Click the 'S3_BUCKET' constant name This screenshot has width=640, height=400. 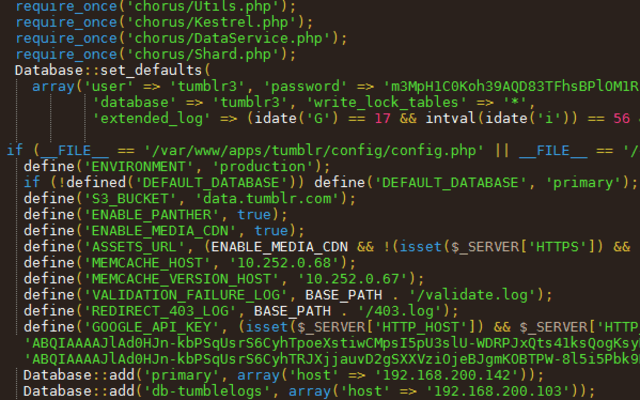(x=130, y=199)
